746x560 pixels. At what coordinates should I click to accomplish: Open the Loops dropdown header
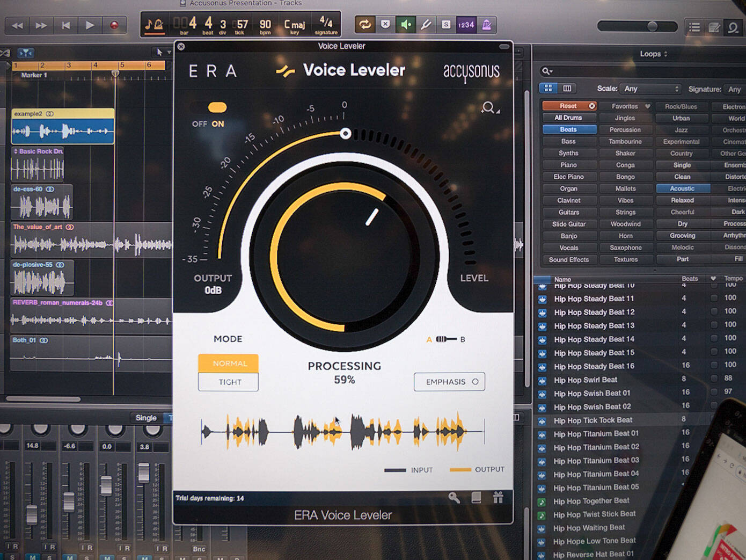654,54
